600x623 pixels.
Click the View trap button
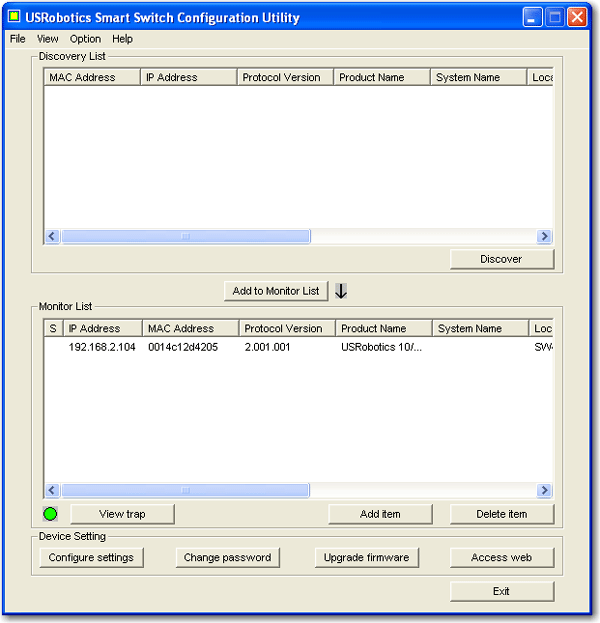click(122, 514)
